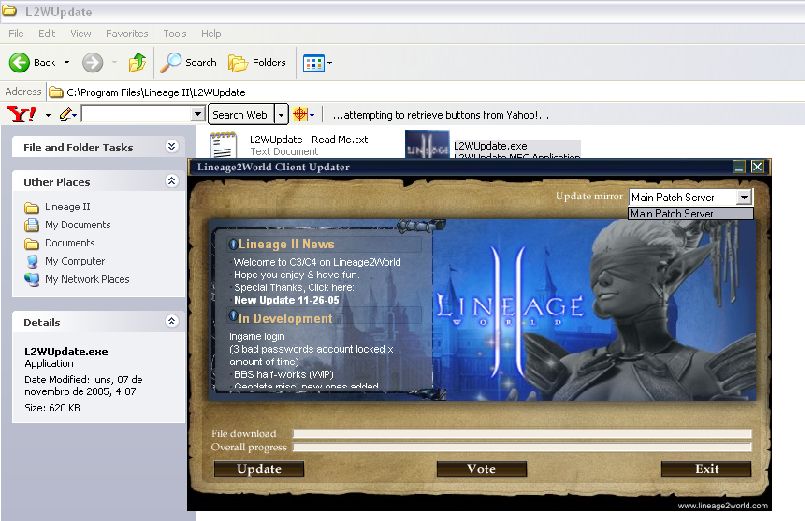This screenshot has height=521, width=805.
Task: Click the In Development info icon
Action: point(233,317)
